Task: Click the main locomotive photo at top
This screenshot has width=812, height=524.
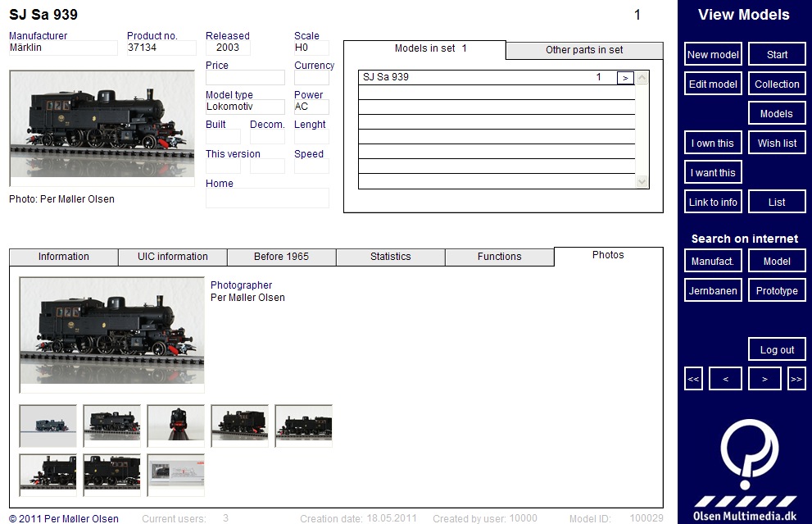Action: pyautogui.click(x=102, y=128)
